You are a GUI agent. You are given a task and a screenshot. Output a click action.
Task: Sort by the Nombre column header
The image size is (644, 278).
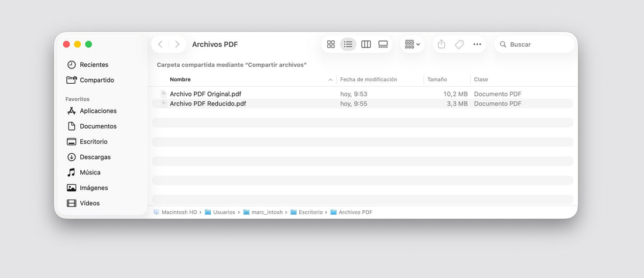pyautogui.click(x=180, y=79)
